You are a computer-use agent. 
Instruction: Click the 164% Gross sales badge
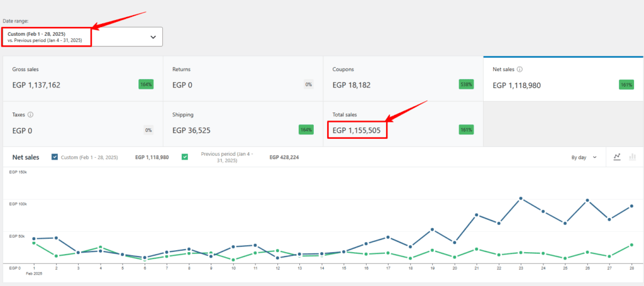tap(146, 84)
